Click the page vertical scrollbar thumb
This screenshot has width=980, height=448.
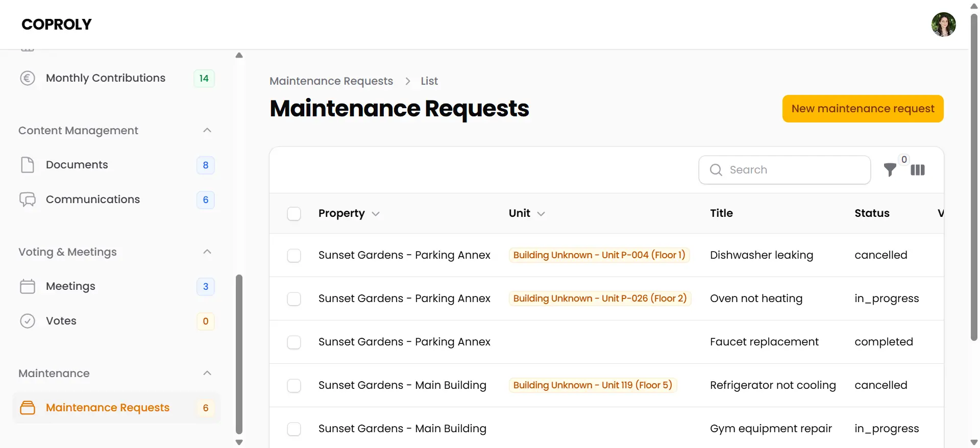tap(974, 178)
